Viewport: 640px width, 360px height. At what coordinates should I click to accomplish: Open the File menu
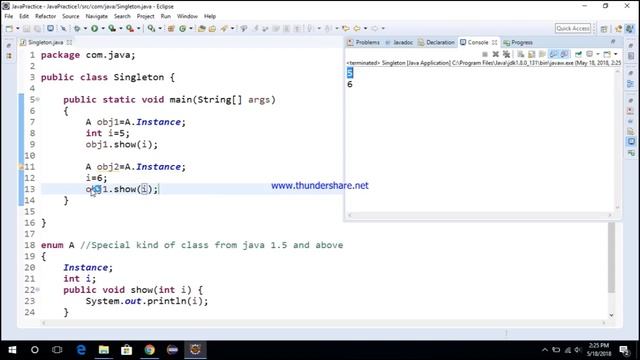(9, 16)
